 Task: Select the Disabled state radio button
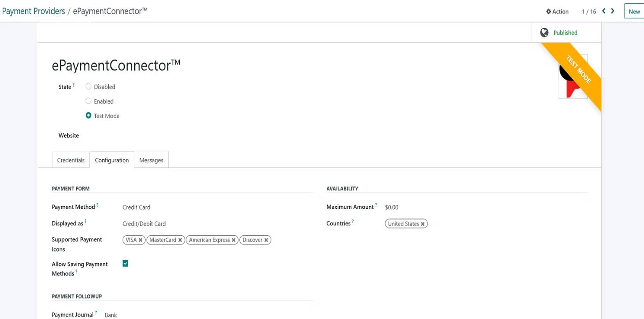pyautogui.click(x=88, y=87)
